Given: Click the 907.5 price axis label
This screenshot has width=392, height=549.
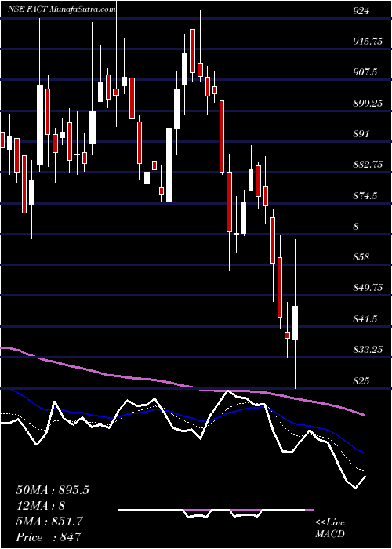Looking at the screenshot, I should tap(365, 72).
